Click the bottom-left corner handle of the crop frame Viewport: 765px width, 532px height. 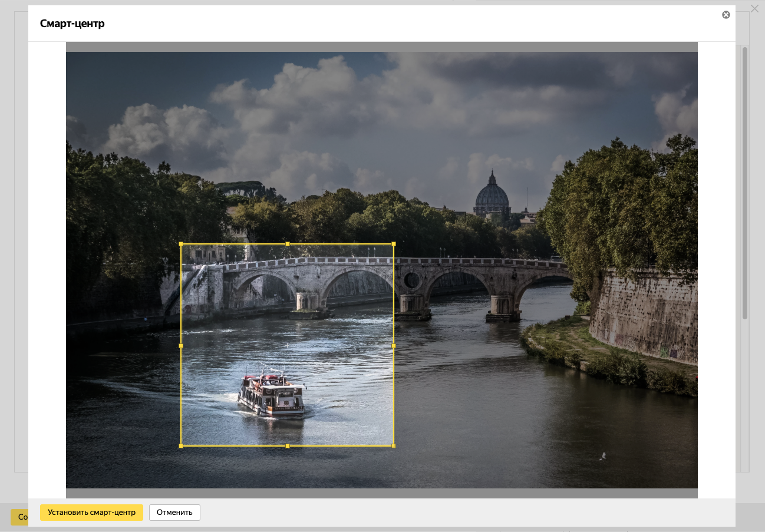click(x=181, y=446)
